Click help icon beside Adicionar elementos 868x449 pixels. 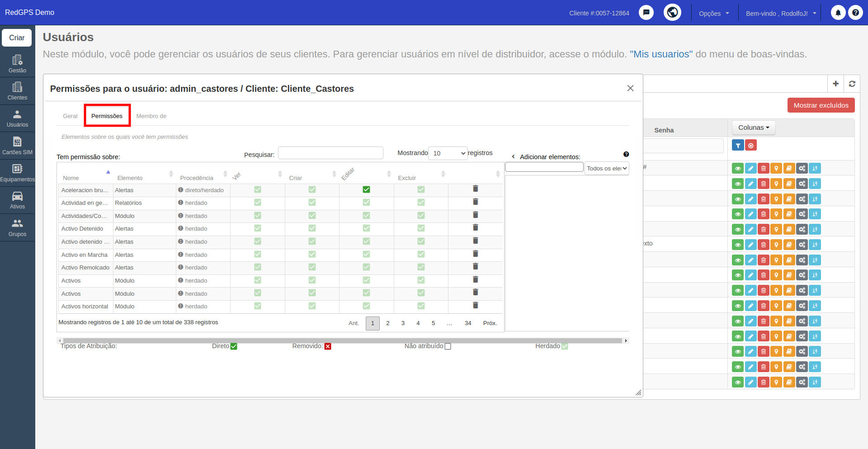click(626, 154)
